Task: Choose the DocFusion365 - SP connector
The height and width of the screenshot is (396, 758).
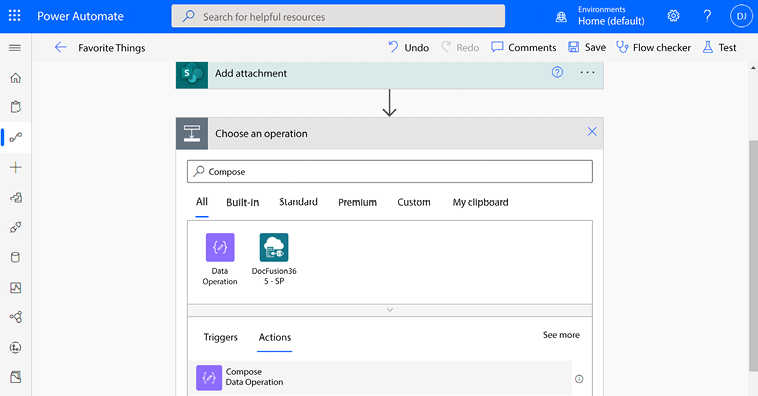Action: pyautogui.click(x=274, y=260)
